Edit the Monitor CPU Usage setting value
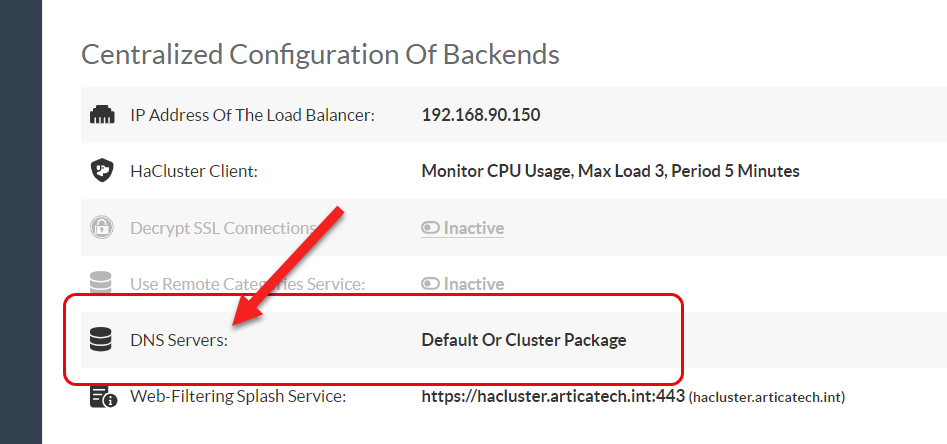The image size is (947, 444). [610, 171]
